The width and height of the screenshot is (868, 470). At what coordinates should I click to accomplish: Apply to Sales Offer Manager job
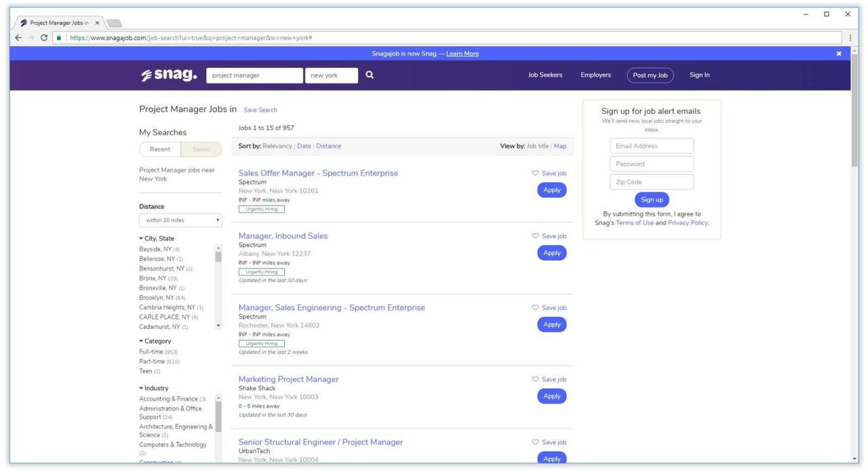tap(552, 190)
